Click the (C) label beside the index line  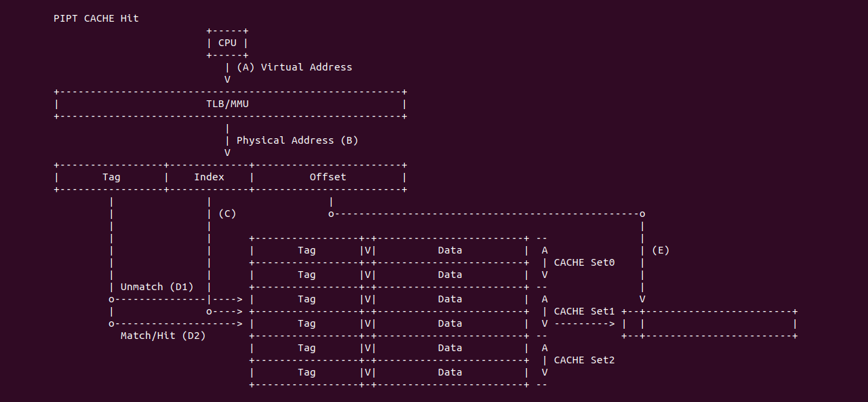click(x=227, y=214)
